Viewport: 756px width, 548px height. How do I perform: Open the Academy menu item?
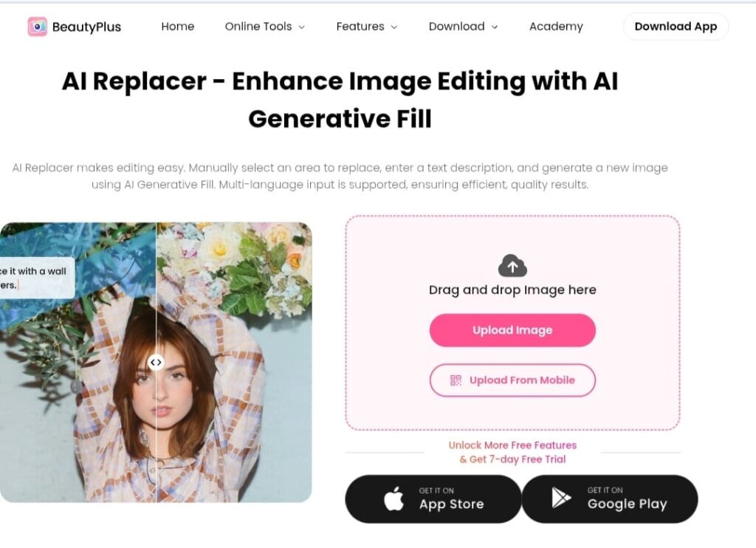click(556, 27)
